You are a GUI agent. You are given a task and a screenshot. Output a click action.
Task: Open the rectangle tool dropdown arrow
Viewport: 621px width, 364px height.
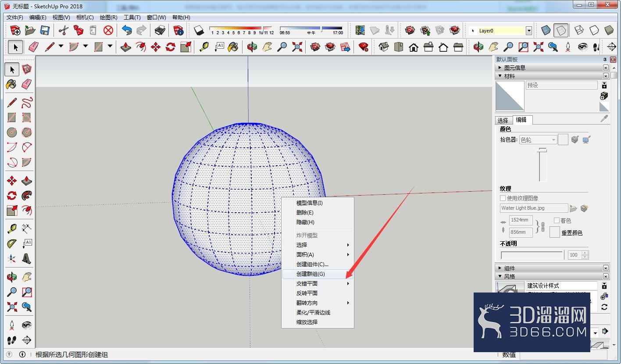point(110,46)
